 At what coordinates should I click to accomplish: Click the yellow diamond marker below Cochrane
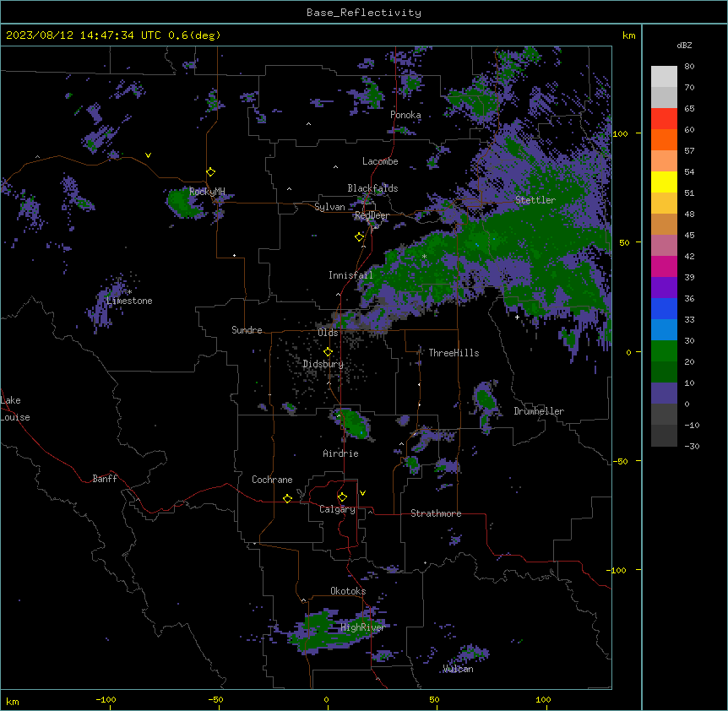(287, 498)
